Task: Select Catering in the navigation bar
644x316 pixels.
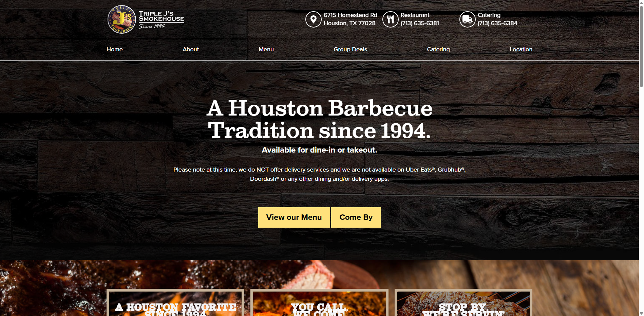Action: tap(438, 50)
